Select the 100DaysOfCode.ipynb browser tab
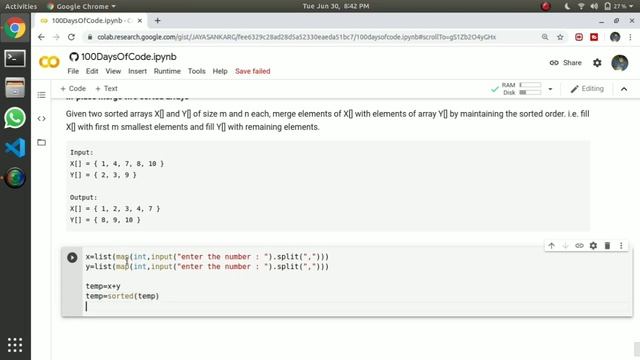Screen dimensions: 640x360 [x=91, y=20]
